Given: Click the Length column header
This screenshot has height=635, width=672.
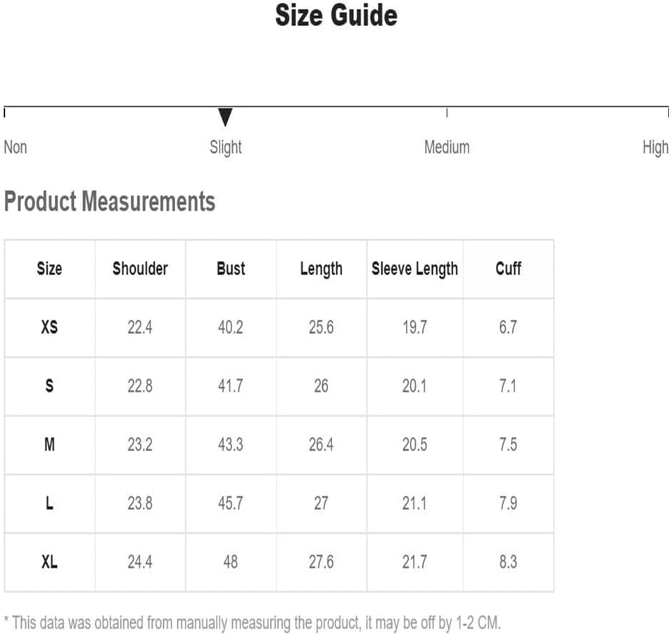Looking at the screenshot, I should [321, 269].
